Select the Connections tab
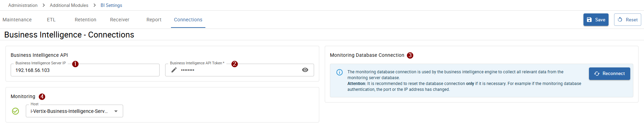This screenshot has width=644, height=128. 188,20
